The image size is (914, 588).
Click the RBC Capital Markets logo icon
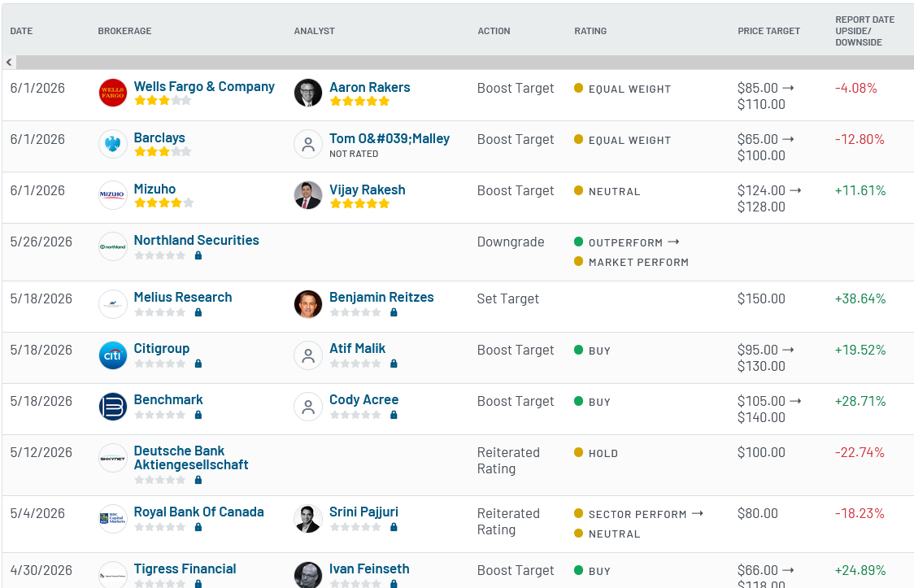(112, 518)
